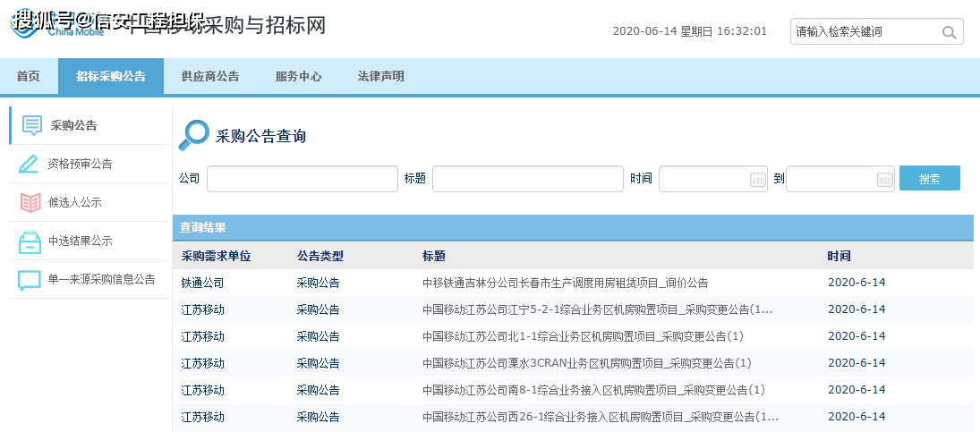Select 中选结果公示 in the sidebar

80,241
